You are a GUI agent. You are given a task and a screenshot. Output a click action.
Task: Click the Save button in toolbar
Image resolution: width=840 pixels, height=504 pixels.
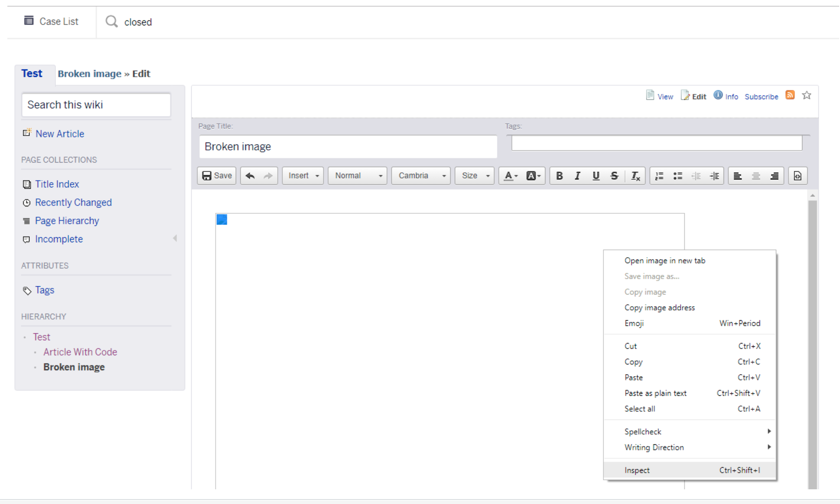(217, 176)
